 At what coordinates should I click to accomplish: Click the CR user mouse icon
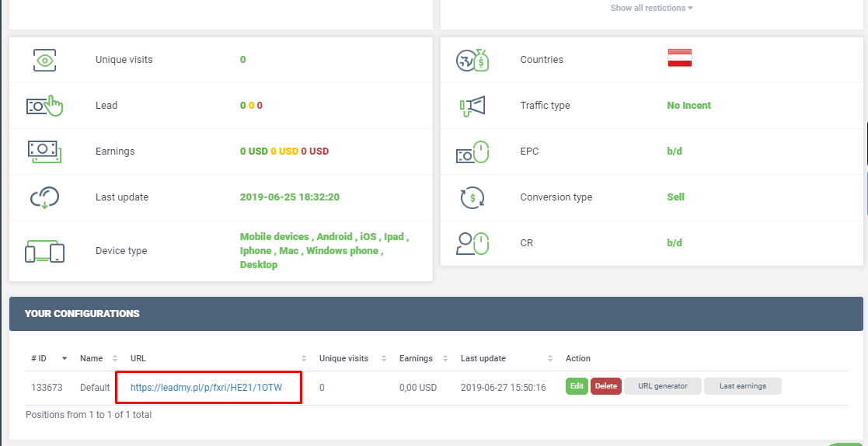coord(472,243)
